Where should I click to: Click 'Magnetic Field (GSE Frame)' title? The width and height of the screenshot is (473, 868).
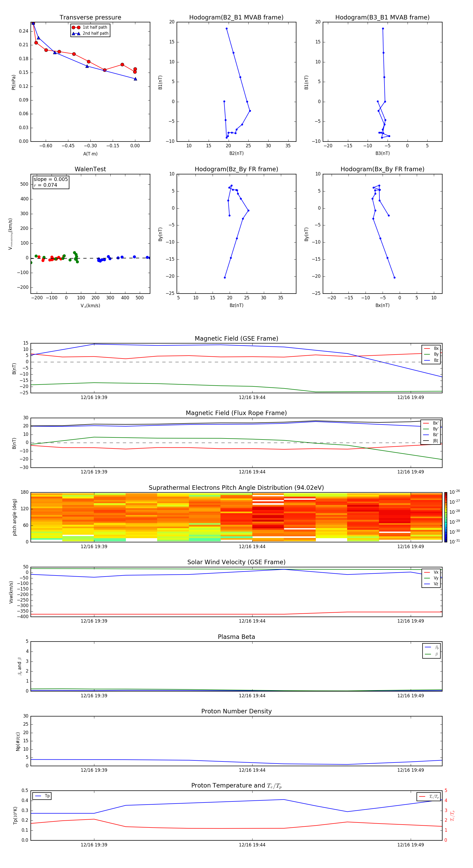coord(236,339)
